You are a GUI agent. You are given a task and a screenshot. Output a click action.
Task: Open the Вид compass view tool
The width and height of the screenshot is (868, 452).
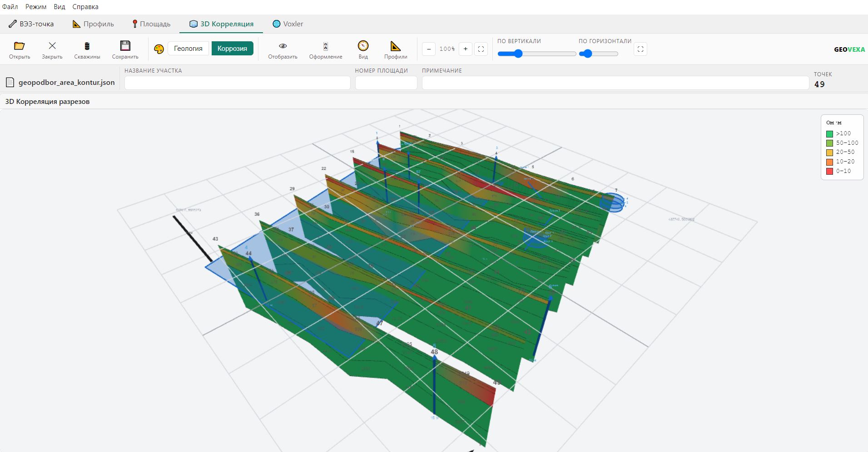363,49
